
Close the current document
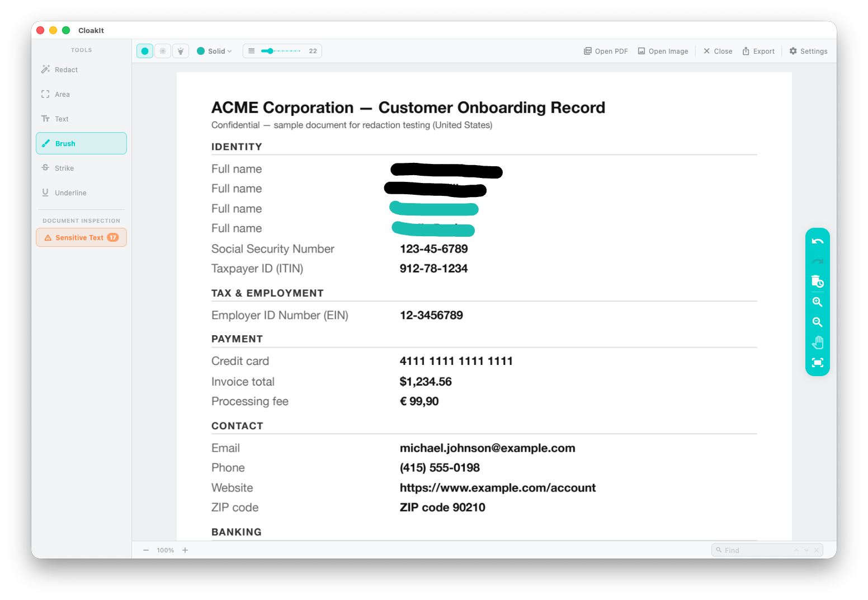[718, 51]
